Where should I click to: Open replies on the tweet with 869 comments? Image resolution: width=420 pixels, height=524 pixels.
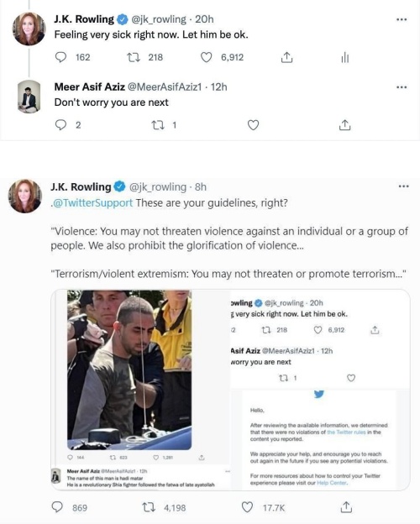57,507
